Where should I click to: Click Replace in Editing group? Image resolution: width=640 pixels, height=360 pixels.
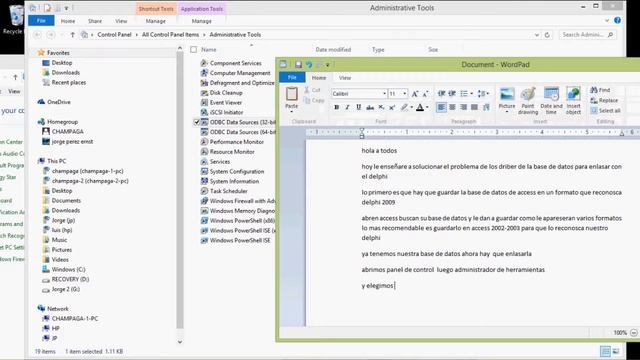pyautogui.click(x=604, y=100)
